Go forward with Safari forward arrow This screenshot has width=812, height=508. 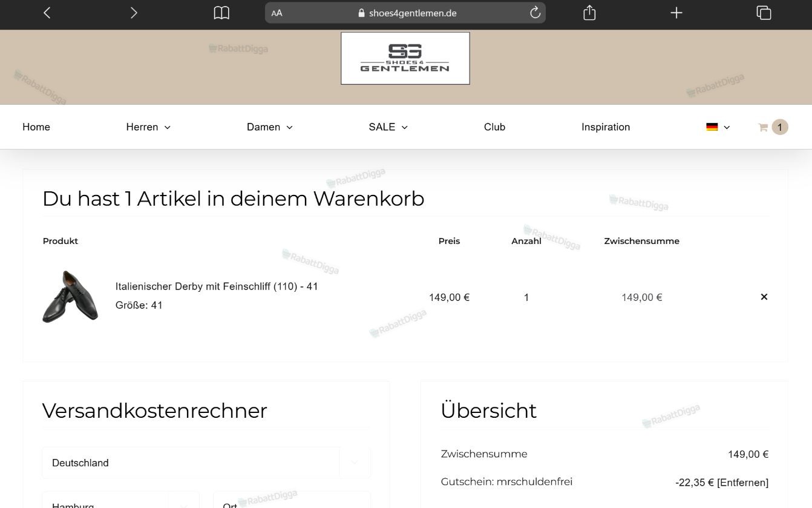134,13
